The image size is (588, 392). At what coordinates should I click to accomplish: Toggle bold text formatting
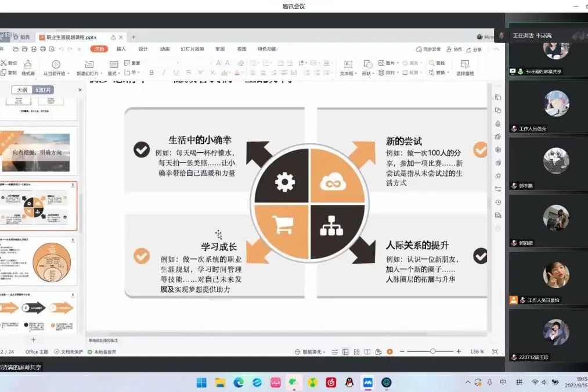point(151,73)
